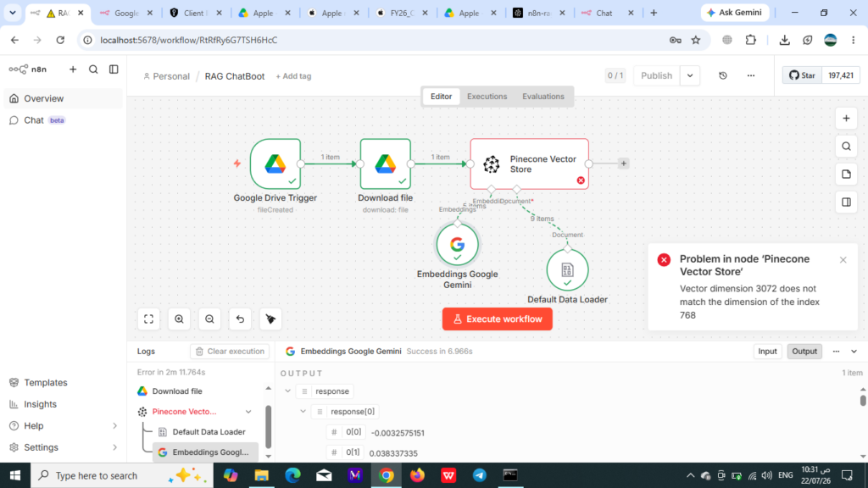Toggle the sidebar collapse icon
This screenshot has height=488, width=868.
[114, 69]
